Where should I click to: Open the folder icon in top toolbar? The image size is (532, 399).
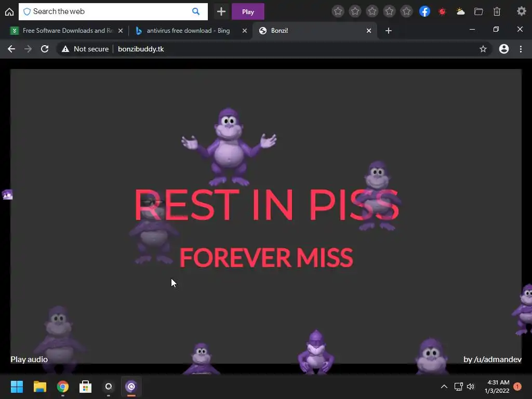click(478, 11)
